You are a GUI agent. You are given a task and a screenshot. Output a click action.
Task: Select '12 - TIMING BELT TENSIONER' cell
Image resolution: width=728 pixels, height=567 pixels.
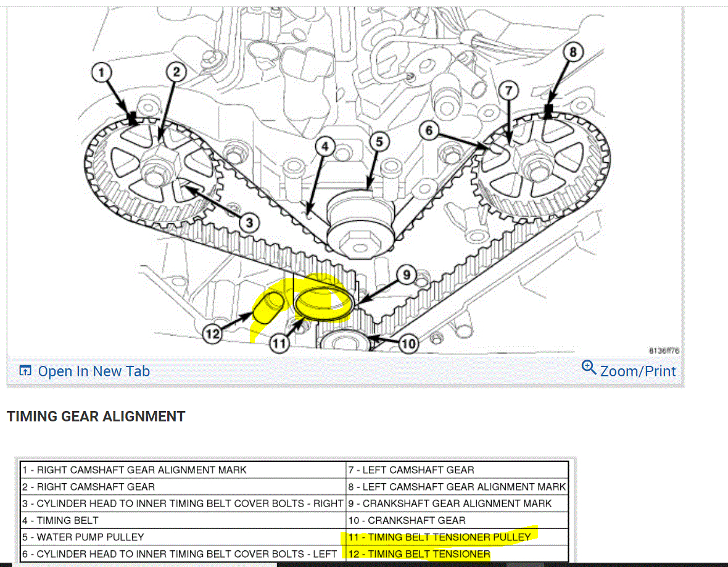(x=457, y=553)
